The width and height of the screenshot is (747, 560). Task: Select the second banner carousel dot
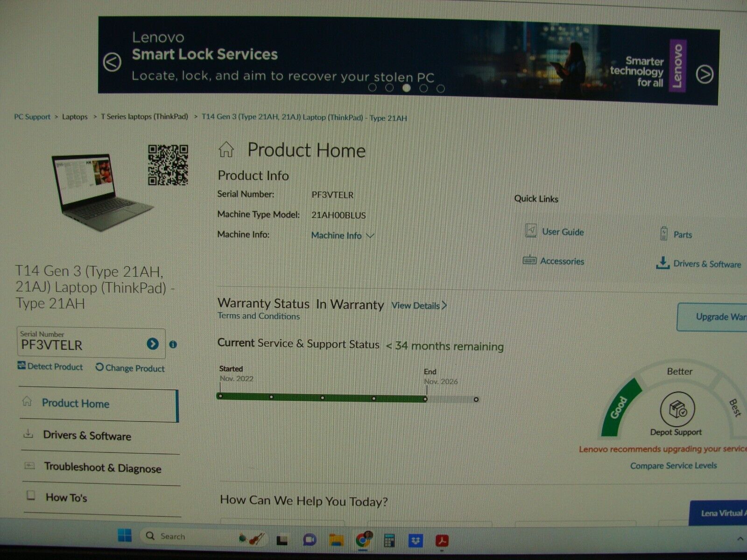pos(389,88)
